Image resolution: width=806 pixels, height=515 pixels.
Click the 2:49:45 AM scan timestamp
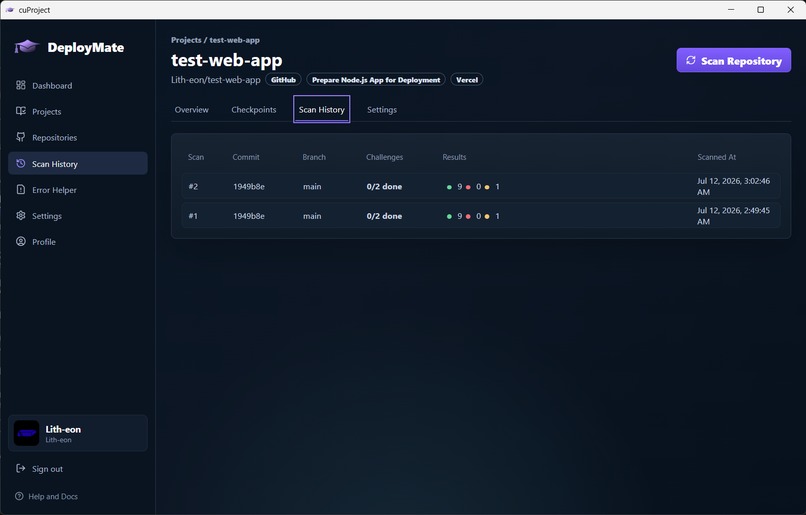(x=734, y=216)
